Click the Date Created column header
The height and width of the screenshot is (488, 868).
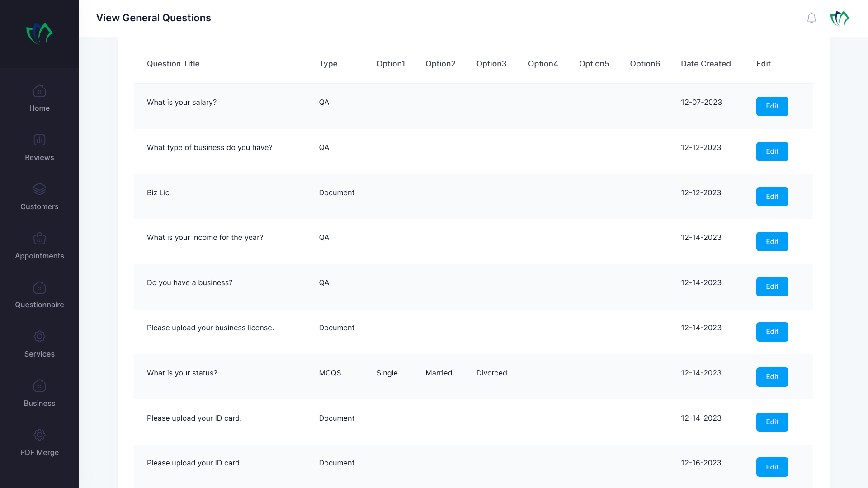pyautogui.click(x=706, y=64)
